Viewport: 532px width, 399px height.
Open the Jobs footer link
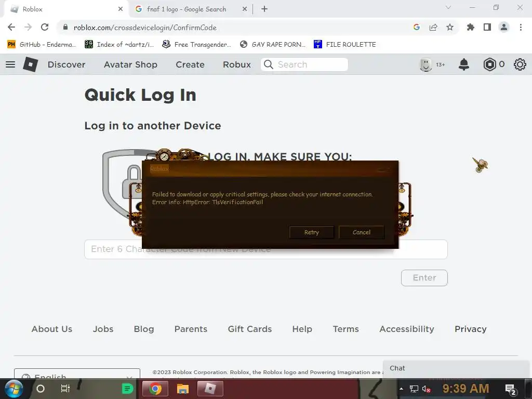pyautogui.click(x=103, y=329)
